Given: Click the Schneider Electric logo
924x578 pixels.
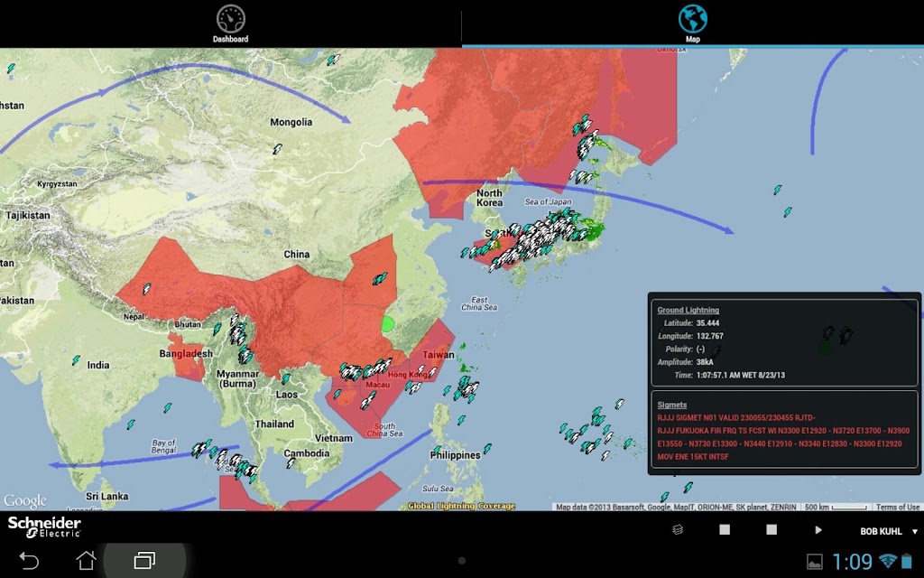Looking at the screenshot, I should 44,527.
